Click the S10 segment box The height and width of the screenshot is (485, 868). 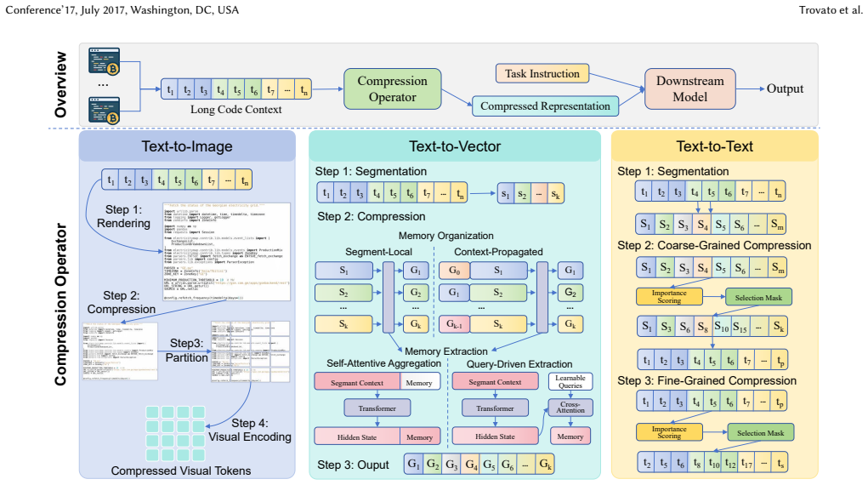[721, 326]
